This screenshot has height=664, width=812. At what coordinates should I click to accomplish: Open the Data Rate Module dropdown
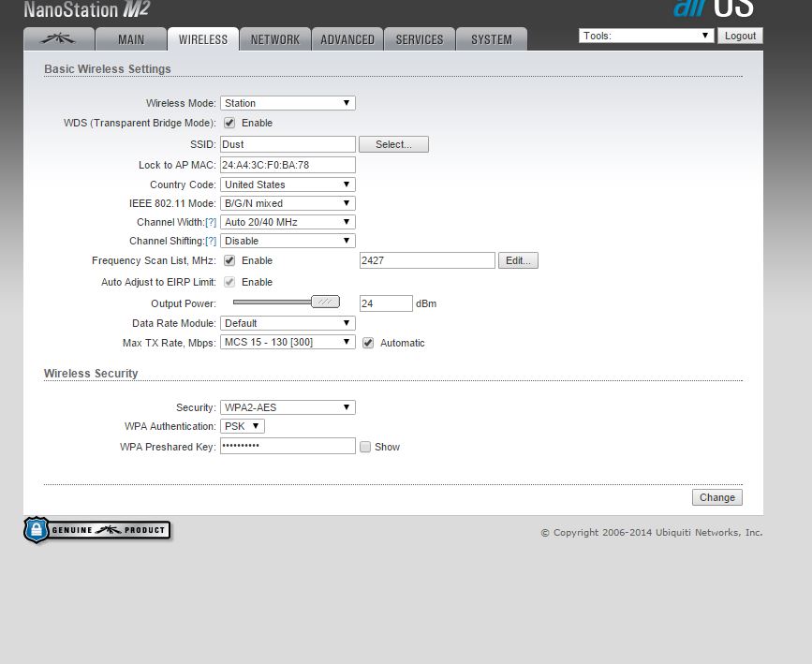pos(288,323)
